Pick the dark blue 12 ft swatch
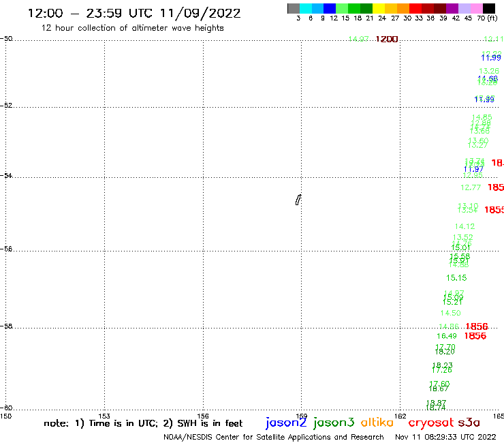This screenshot has width=504, height=443. (x=330, y=9)
